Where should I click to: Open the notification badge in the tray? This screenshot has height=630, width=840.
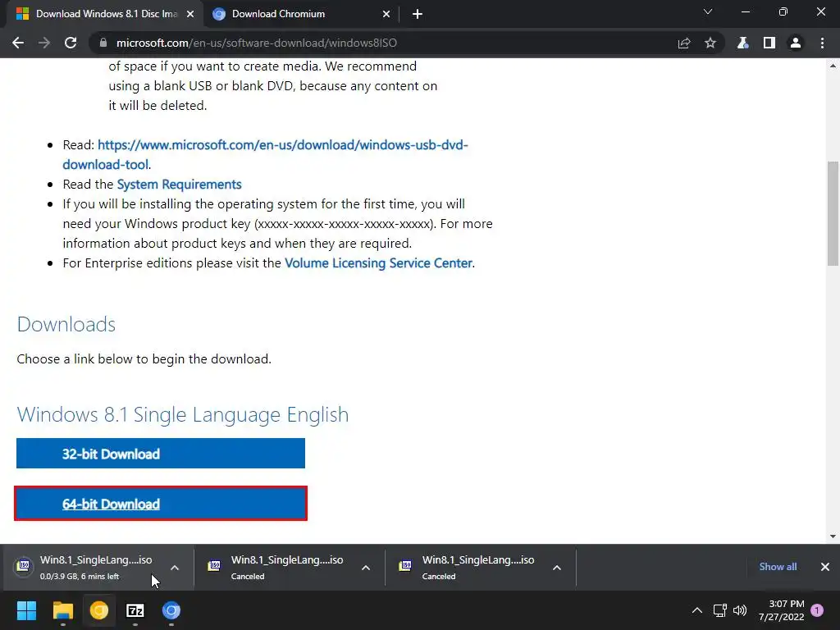[x=817, y=610]
